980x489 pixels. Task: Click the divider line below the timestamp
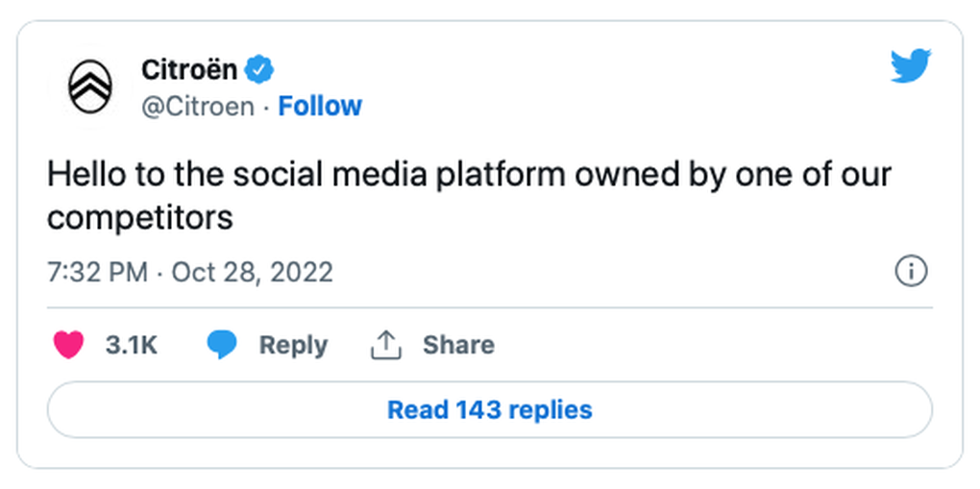[489, 308]
